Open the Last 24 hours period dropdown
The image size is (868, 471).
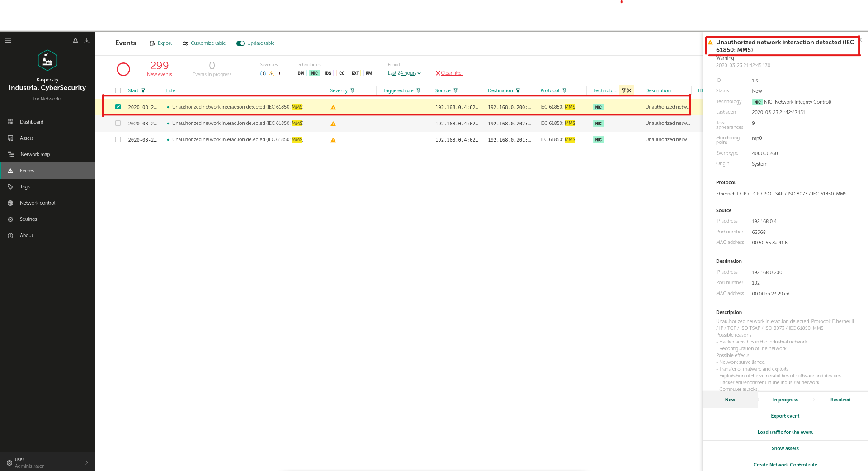click(x=404, y=73)
